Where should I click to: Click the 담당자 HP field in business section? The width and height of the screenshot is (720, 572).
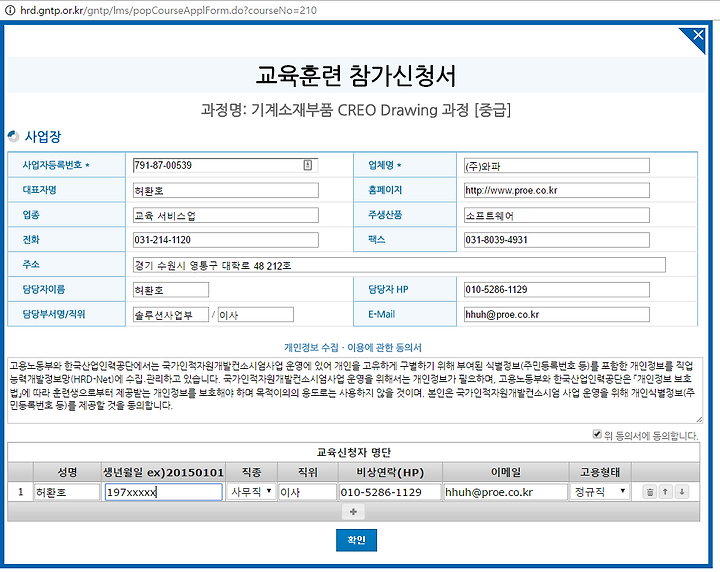tap(557, 290)
